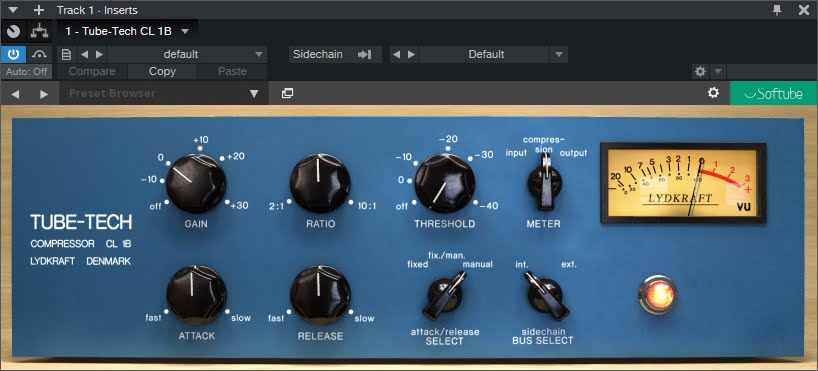
Task: Click the 2:1 ratio marking
Action: (276, 206)
